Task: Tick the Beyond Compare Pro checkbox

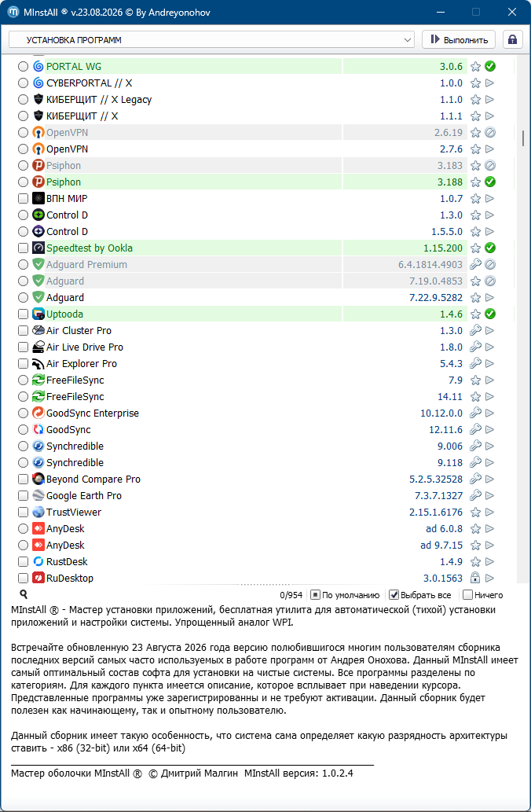Action: [x=23, y=479]
